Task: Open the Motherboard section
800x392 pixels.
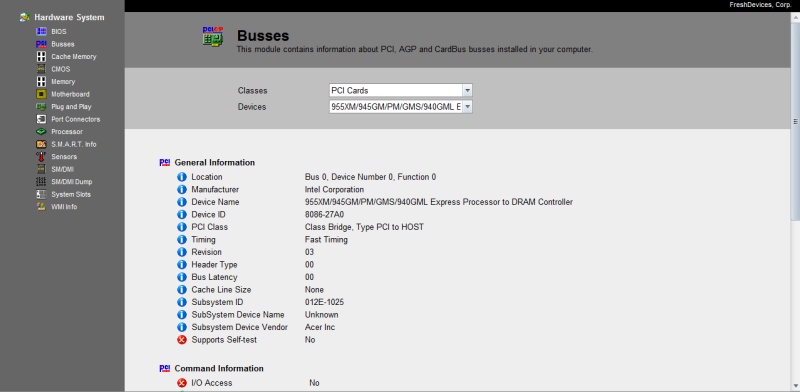Action: tap(70, 94)
